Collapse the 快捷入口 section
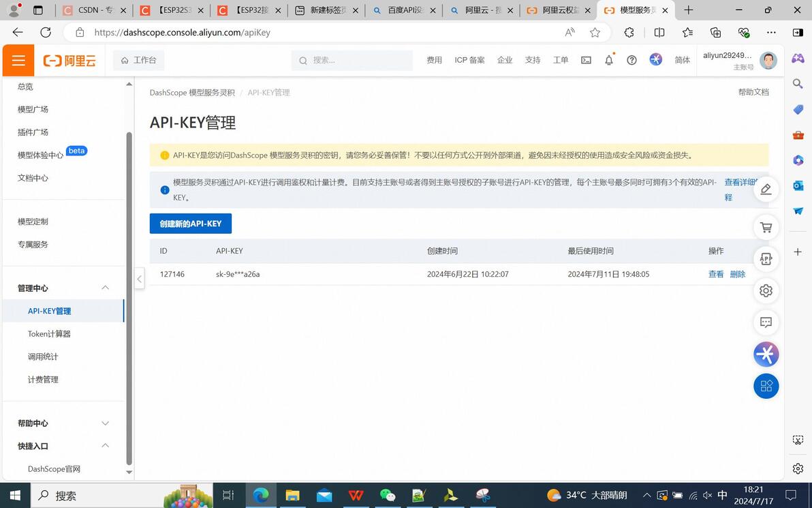 point(105,445)
